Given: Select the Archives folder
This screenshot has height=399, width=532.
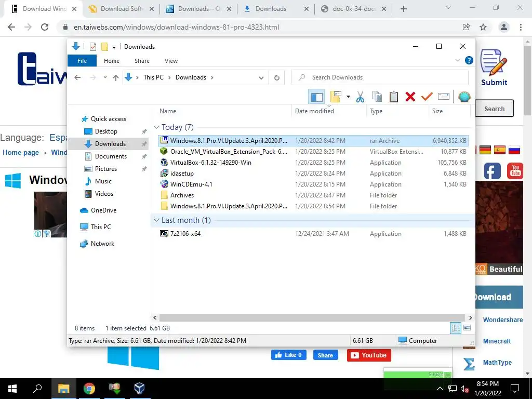Looking at the screenshot, I should [x=313, y=195].
